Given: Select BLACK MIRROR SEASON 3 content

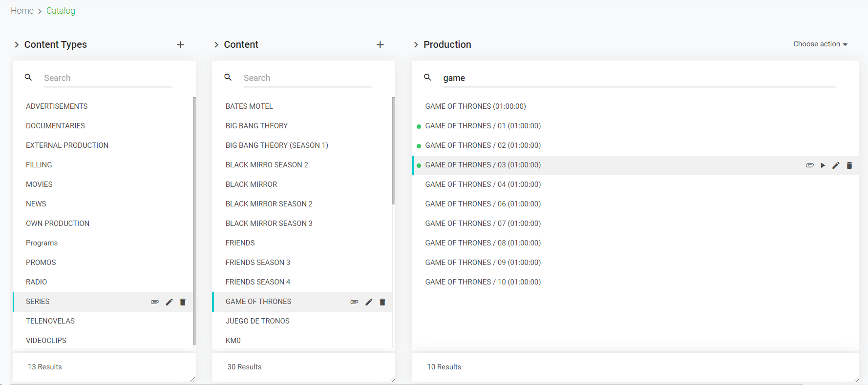Looking at the screenshot, I should pos(269,223).
